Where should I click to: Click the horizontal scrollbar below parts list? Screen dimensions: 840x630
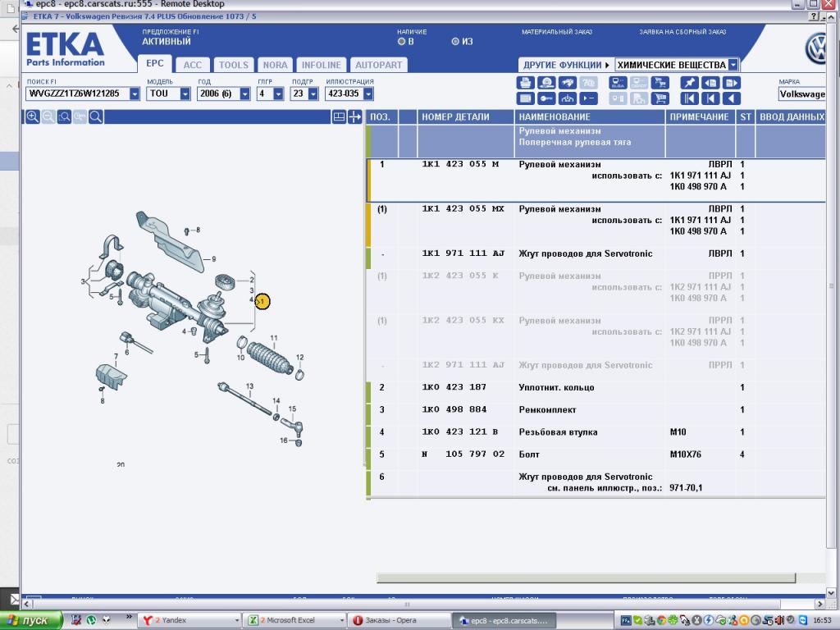(x=586, y=577)
